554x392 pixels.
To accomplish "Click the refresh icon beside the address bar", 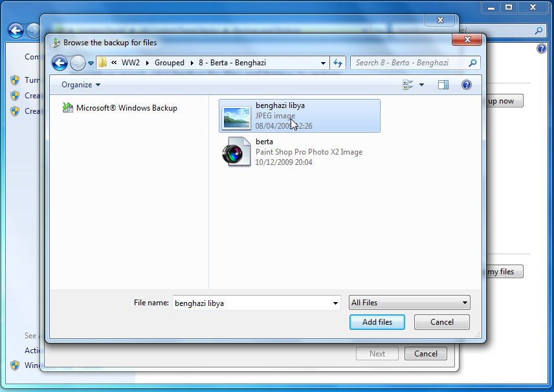I will pyautogui.click(x=337, y=63).
